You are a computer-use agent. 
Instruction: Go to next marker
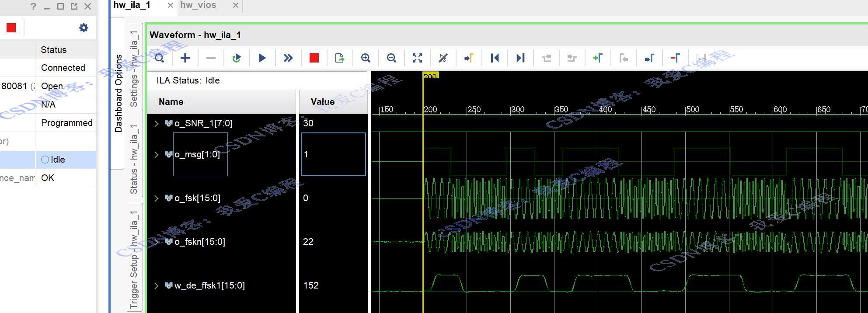(649, 58)
